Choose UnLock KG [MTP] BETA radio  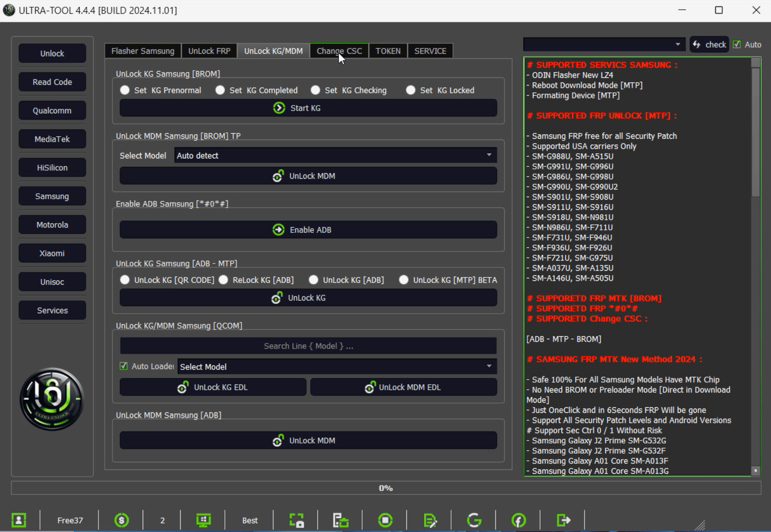[404, 280]
